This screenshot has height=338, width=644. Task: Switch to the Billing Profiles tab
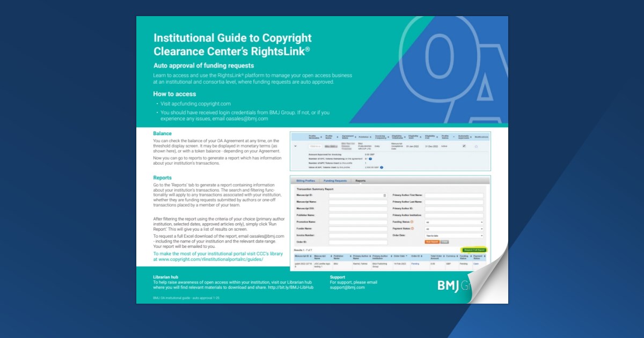pyautogui.click(x=305, y=180)
